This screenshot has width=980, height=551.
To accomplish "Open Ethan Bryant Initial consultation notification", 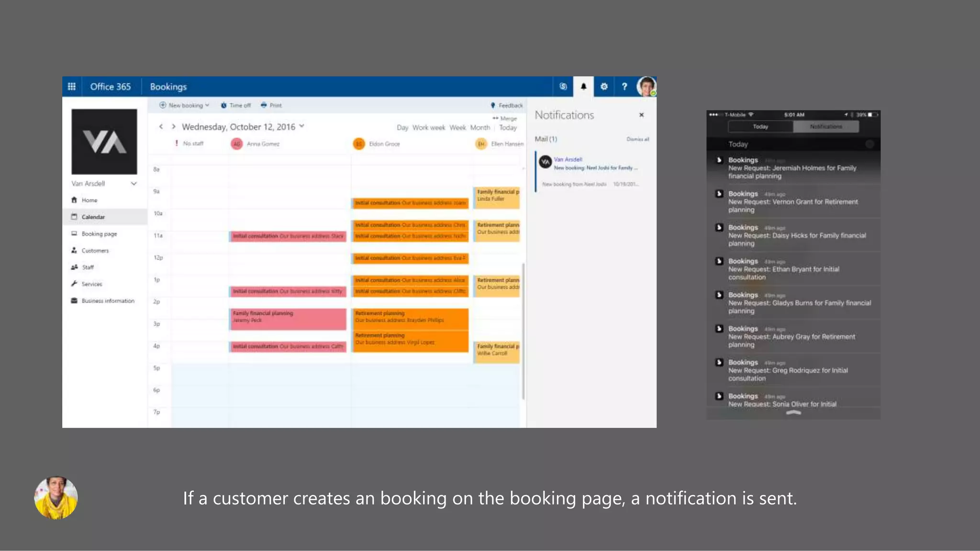I will point(793,269).
